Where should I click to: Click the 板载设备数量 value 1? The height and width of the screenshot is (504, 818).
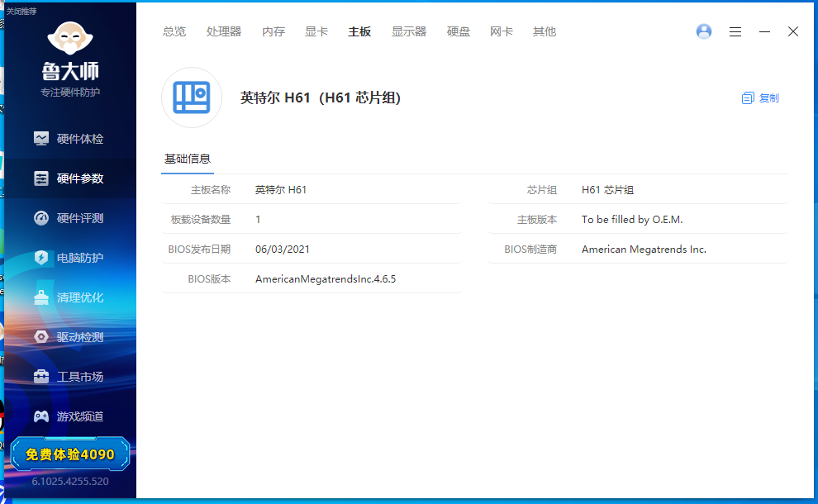[x=258, y=220]
